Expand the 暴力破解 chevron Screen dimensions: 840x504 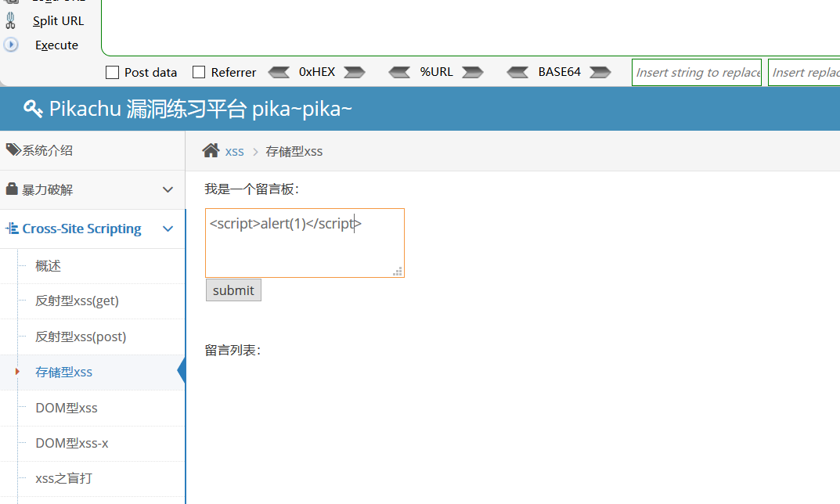[168, 189]
